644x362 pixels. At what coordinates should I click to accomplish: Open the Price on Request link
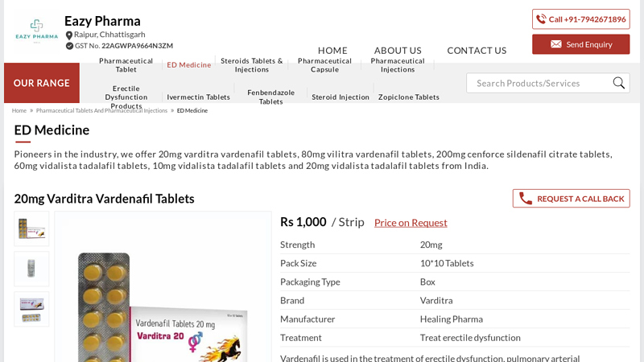(x=411, y=223)
